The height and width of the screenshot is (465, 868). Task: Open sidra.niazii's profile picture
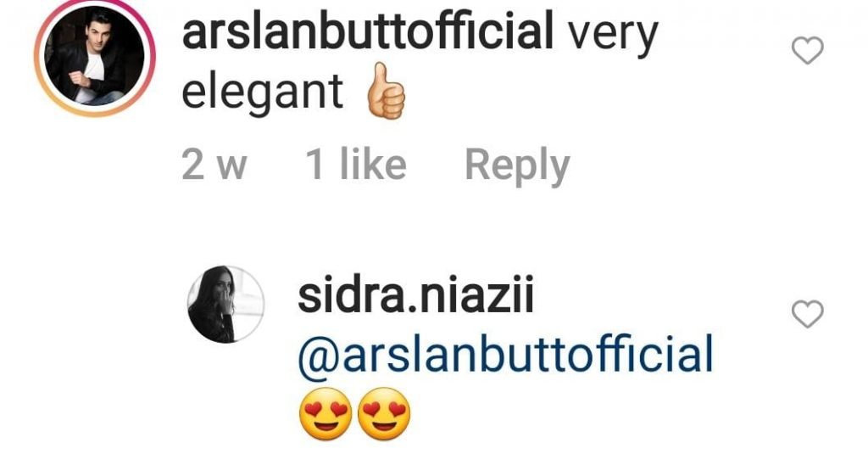click(x=225, y=305)
